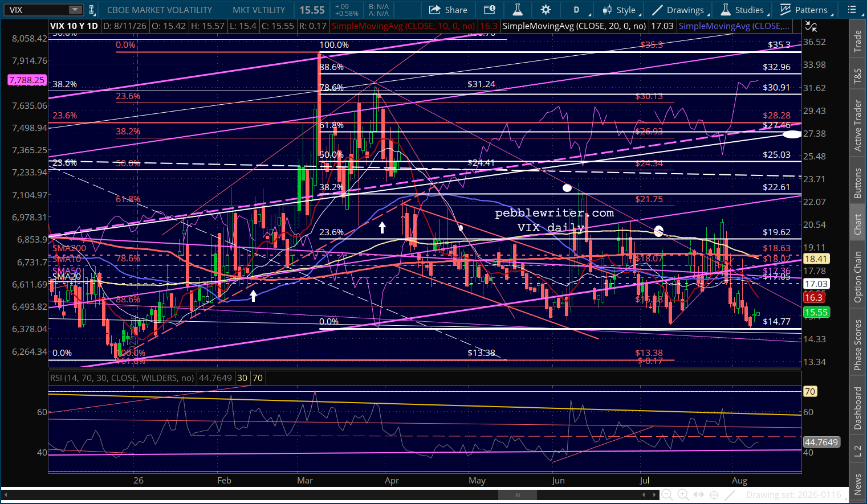The image size is (867, 504).
Task: Switch to the Trade sidebar tab
Action: tap(857, 41)
